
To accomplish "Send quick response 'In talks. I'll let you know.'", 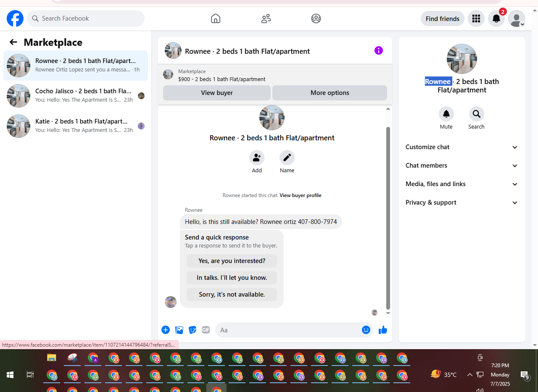I will point(232,278).
